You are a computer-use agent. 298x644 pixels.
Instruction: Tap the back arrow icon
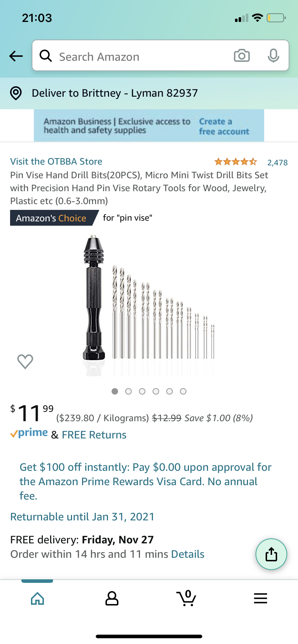click(x=16, y=56)
